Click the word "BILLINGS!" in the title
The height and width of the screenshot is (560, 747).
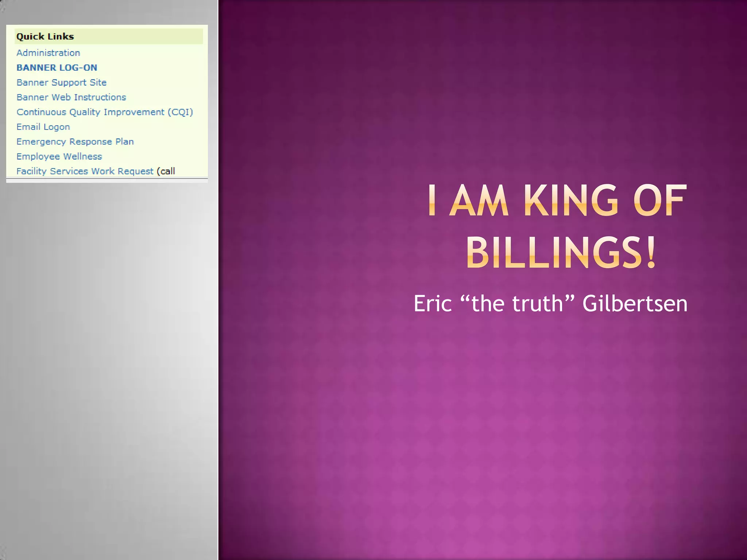(x=561, y=252)
